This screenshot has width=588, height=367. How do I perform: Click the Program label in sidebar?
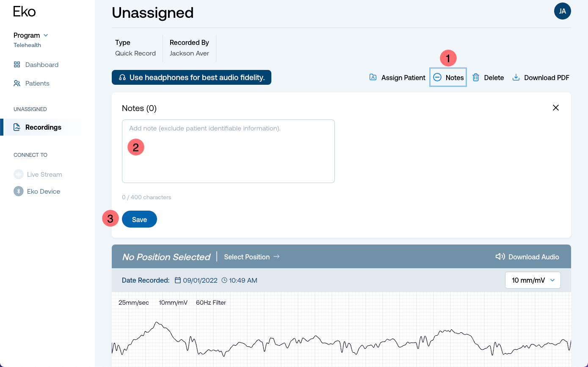(x=27, y=35)
